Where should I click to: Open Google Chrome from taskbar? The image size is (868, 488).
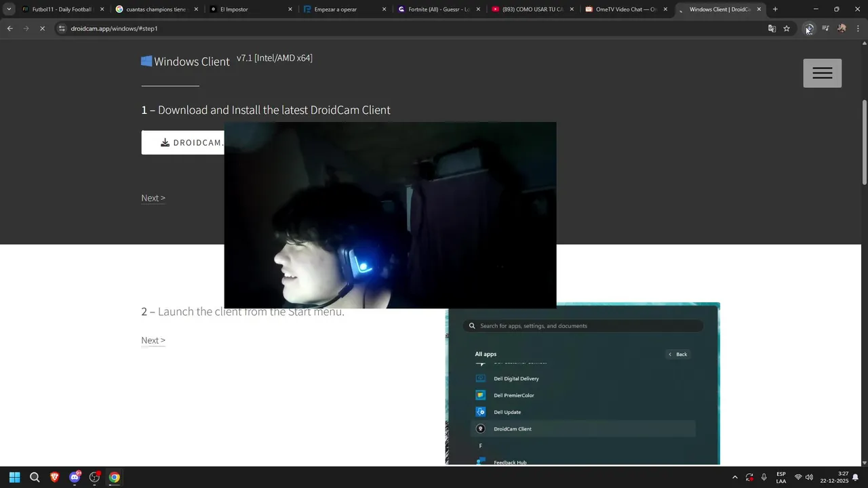point(114,477)
